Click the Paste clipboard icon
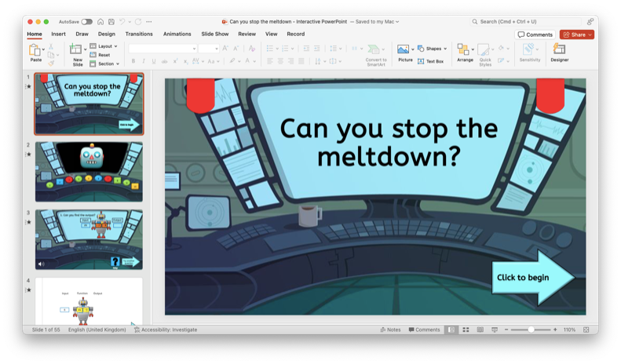621x364 pixels. [x=35, y=50]
